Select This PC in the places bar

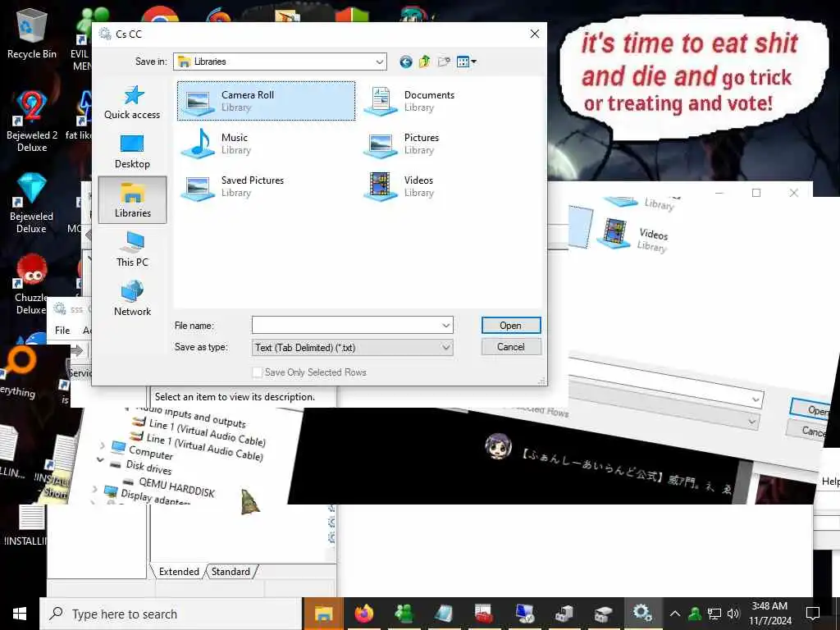[x=132, y=249]
